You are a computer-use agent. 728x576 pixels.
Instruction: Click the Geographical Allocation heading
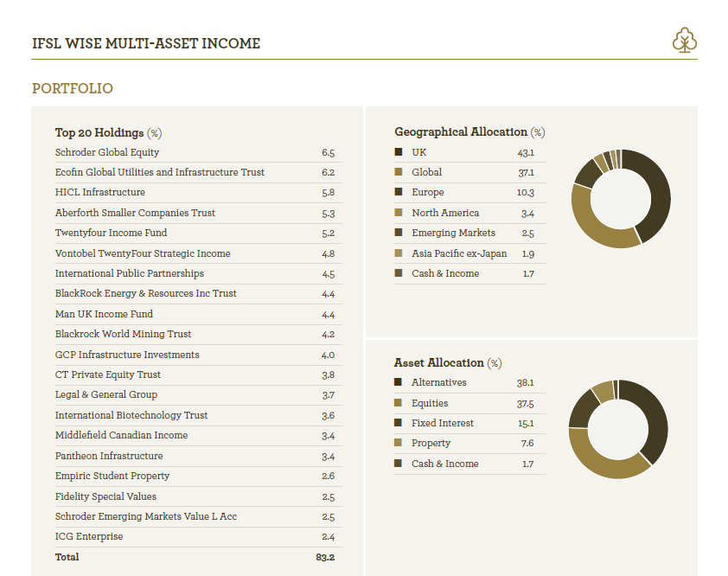469,132
